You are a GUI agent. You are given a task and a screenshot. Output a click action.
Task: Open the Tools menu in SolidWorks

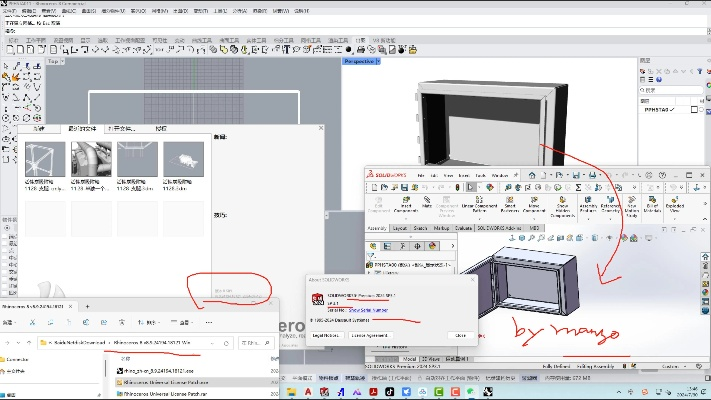coord(479,175)
